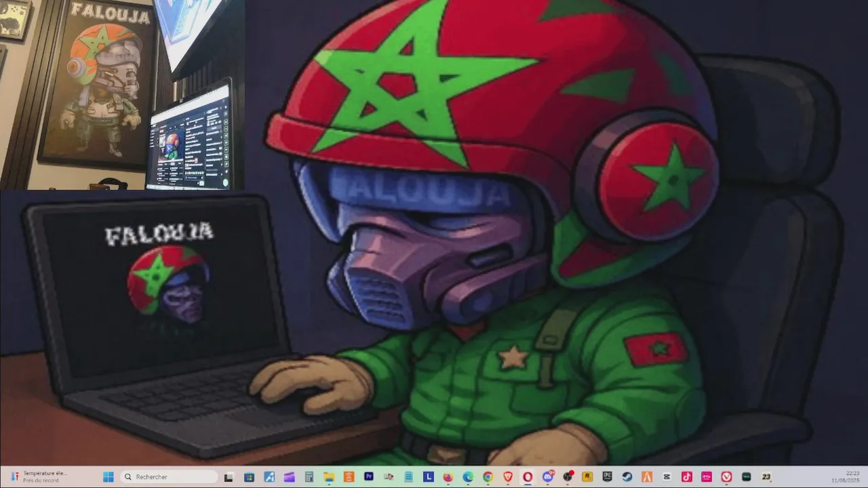Open the purple Clipchamp taskbar icon
Image resolution: width=868 pixels, height=488 pixels.
289,476
